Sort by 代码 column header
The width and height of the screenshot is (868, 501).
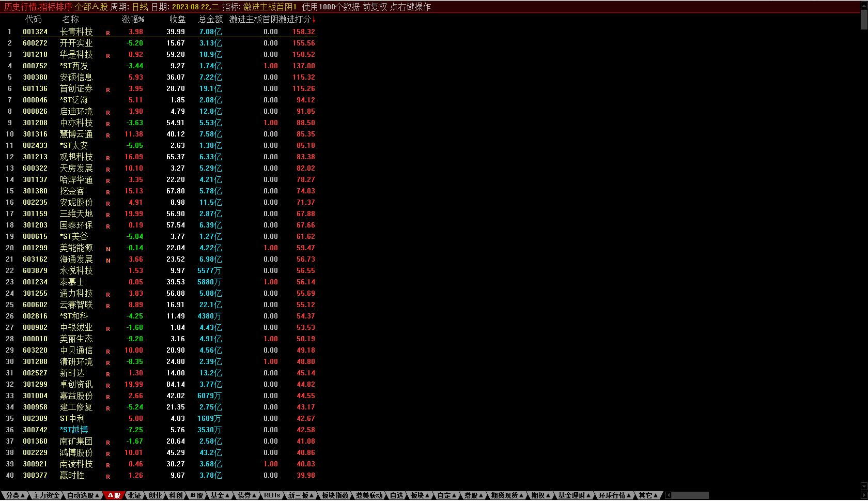tap(34, 19)
